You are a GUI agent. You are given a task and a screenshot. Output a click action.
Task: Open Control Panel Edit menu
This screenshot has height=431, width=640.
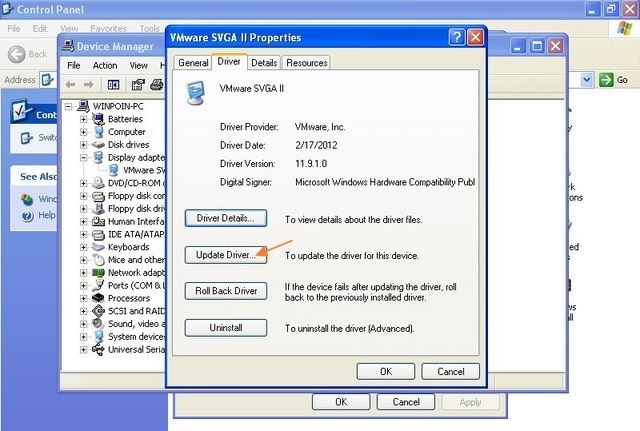pyautogui.click(x=40, y=29)
